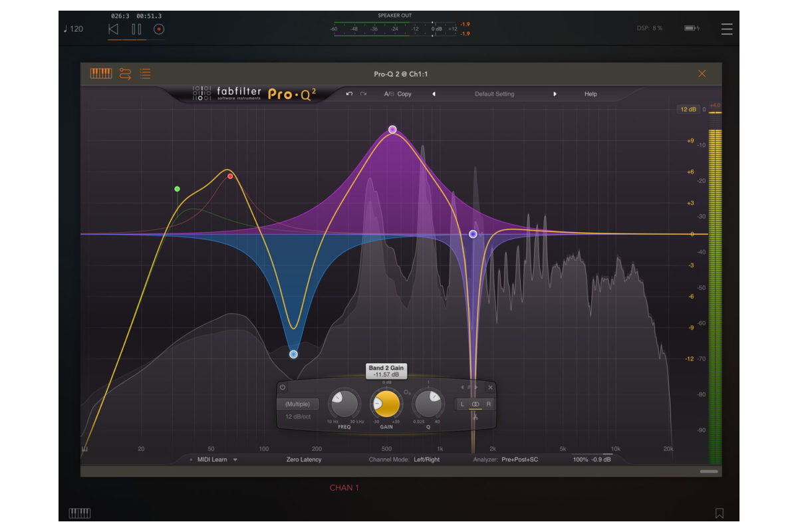The height and width of the screenshot is (532, 798).
Task: Open the 12 dB display range selector
Action: click(x=688, y=109)
